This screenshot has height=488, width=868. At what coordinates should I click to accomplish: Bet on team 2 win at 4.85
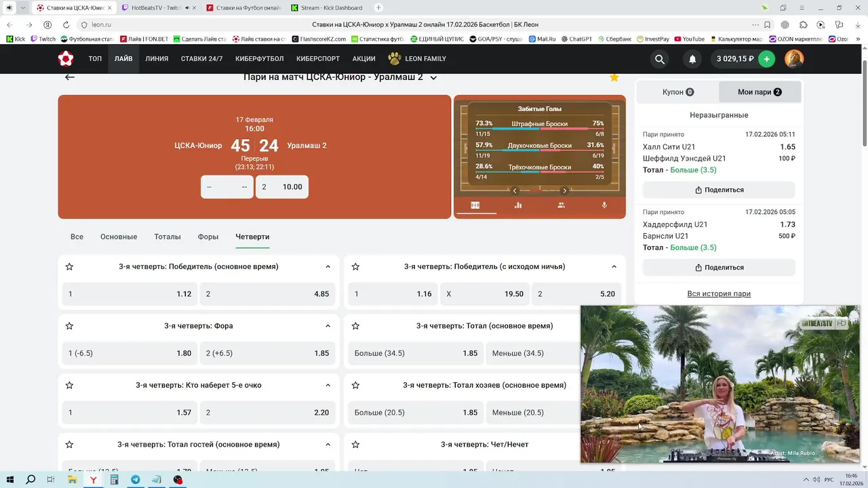[x=268, y=294]
